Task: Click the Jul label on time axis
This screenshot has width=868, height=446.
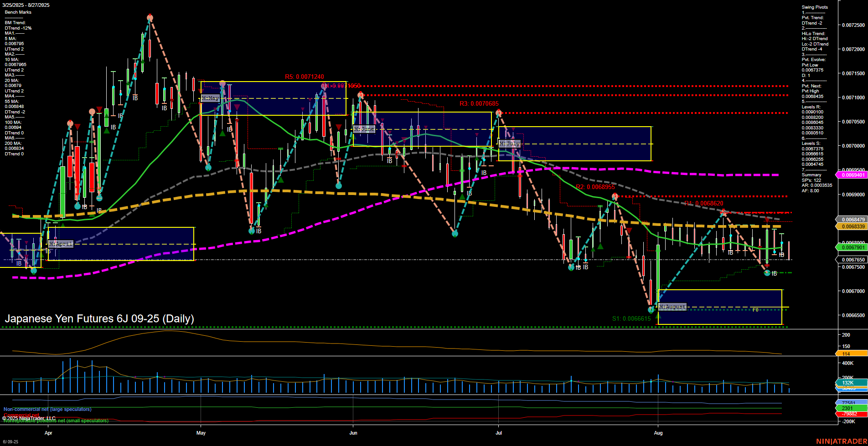Action: coord(499,433)
